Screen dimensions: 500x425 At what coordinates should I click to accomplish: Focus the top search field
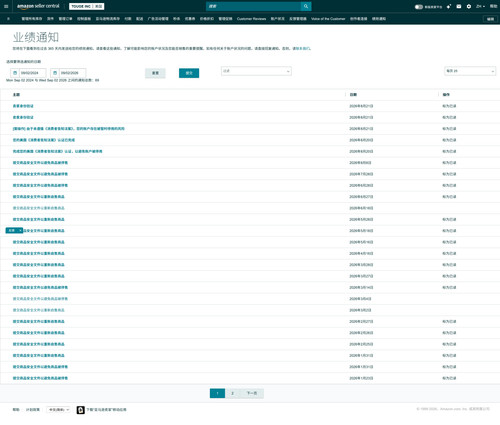coord(253,6)
